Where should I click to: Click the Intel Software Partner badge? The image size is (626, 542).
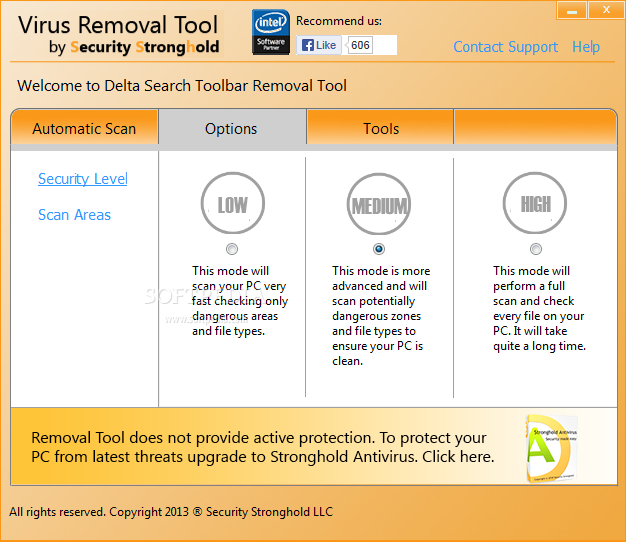pos(271,32)
